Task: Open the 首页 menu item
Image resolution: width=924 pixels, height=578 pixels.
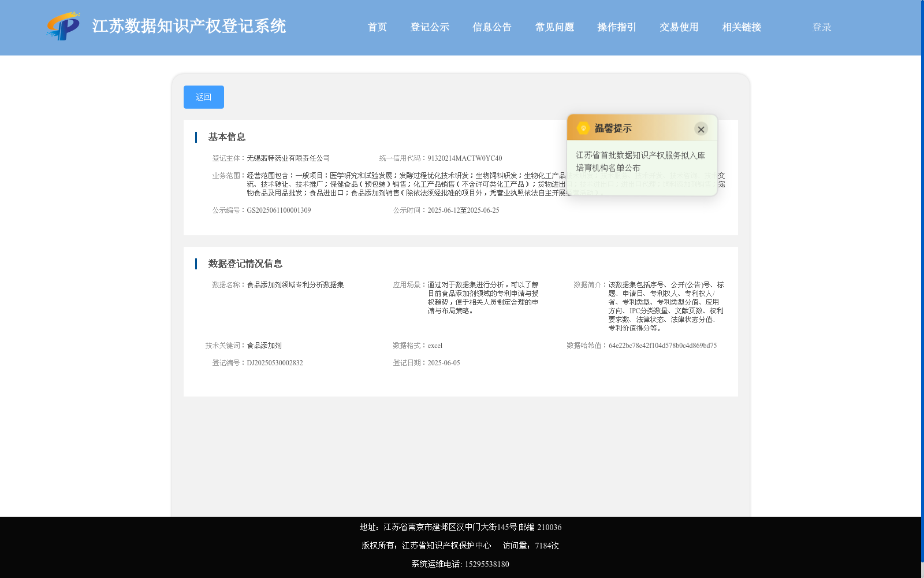Action: pyautogui.click(x=378, y=27)
